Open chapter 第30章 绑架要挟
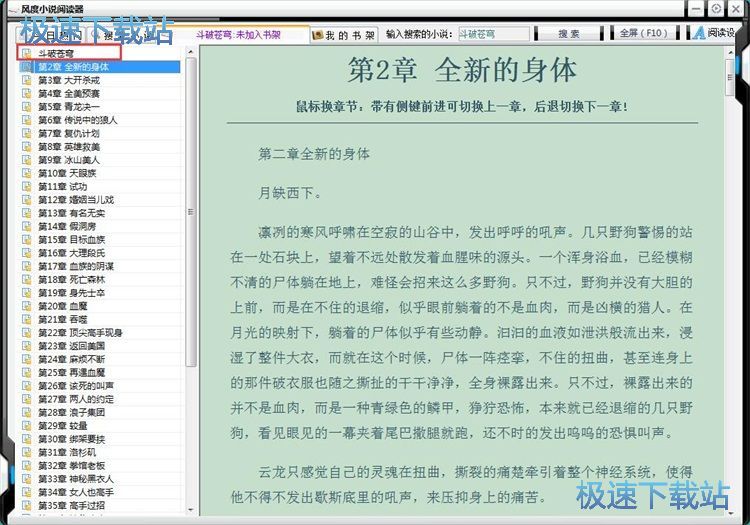The height and width of the screenshot is (525, 750). (71, 439)
